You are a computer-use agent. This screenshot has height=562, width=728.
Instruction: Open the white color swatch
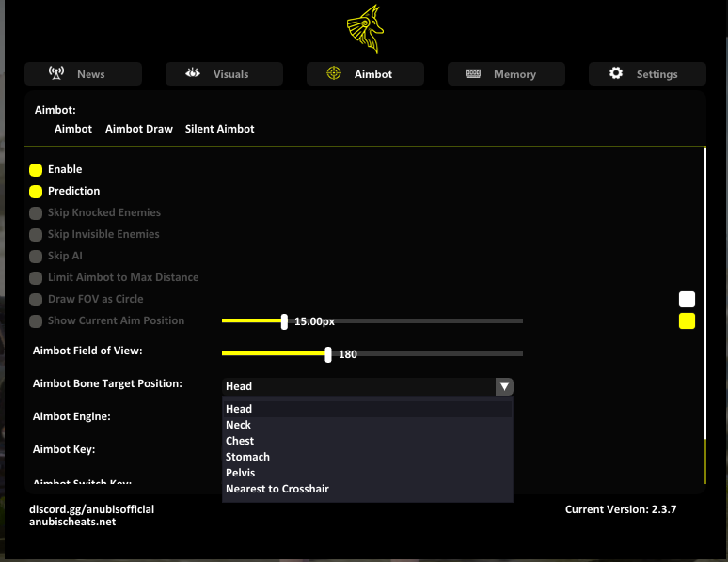tap(687, 300)
